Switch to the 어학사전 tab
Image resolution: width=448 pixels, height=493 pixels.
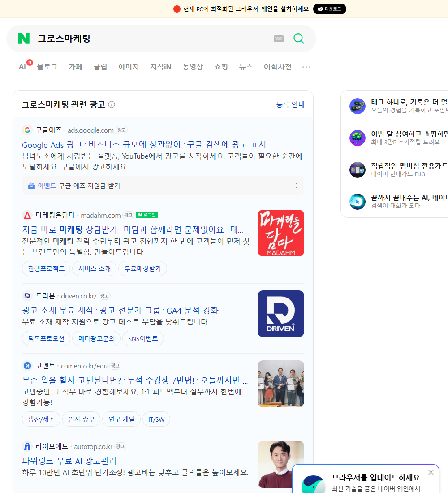coord(278,67)
